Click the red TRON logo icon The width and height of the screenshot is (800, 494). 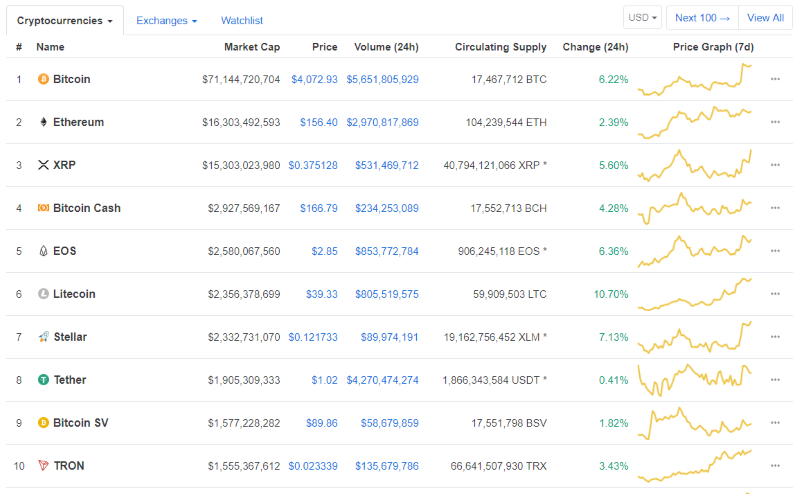[43, 466]
